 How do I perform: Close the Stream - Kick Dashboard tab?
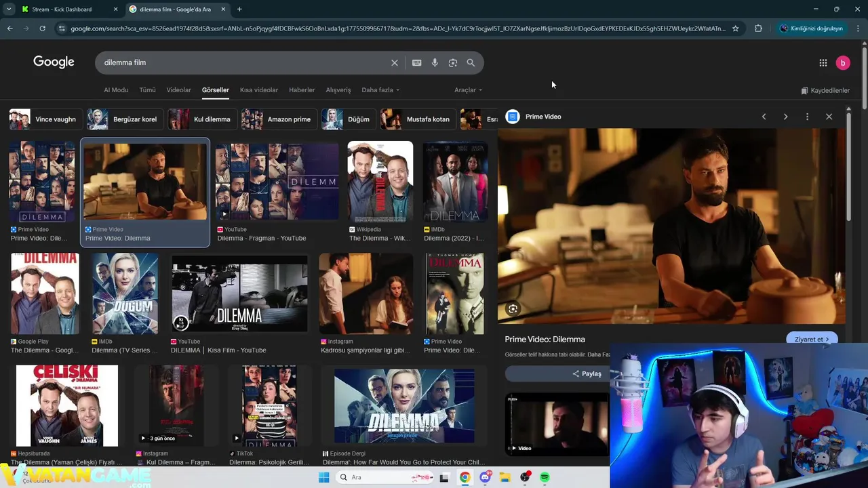click(115, 9)
